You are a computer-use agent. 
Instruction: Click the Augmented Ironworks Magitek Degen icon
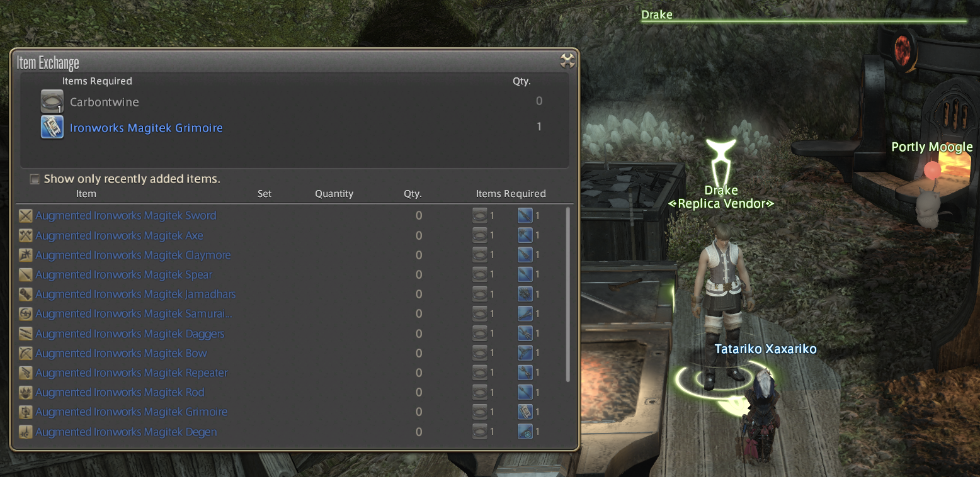pyautogui.click(x=26, y=432)
